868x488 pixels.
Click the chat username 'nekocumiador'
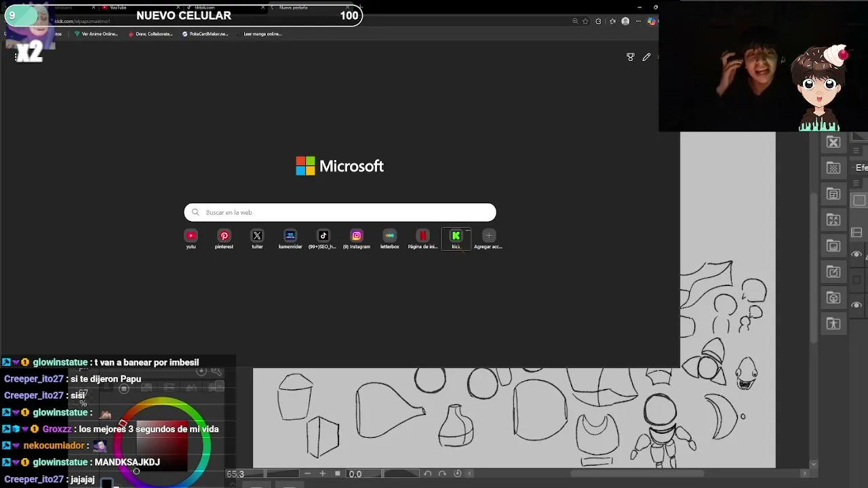[x=54, y=445]
